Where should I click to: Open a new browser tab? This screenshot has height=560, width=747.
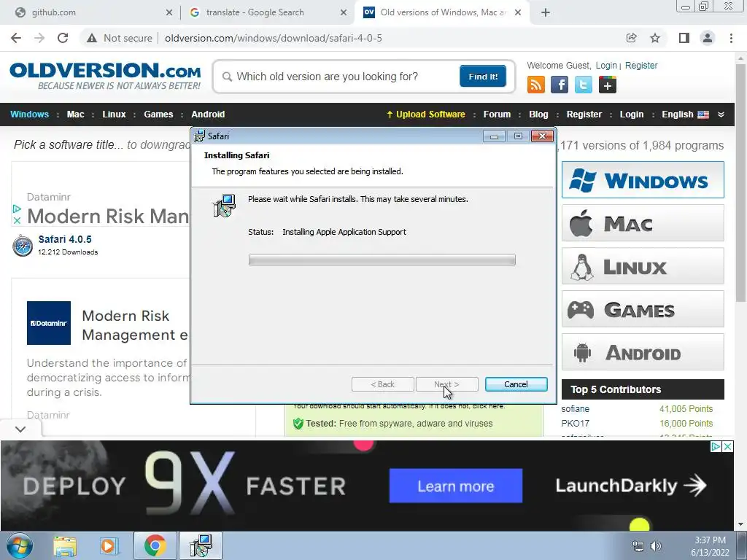(546, 12)
